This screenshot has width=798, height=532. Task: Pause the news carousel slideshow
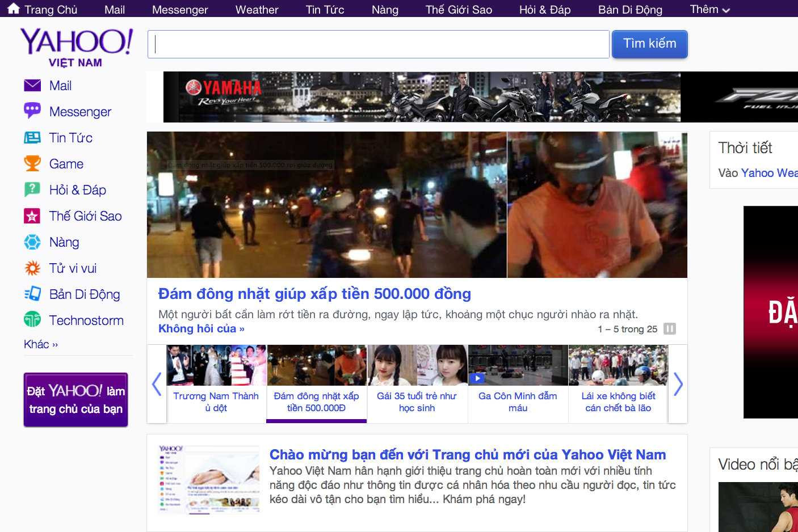pos(670,329)
